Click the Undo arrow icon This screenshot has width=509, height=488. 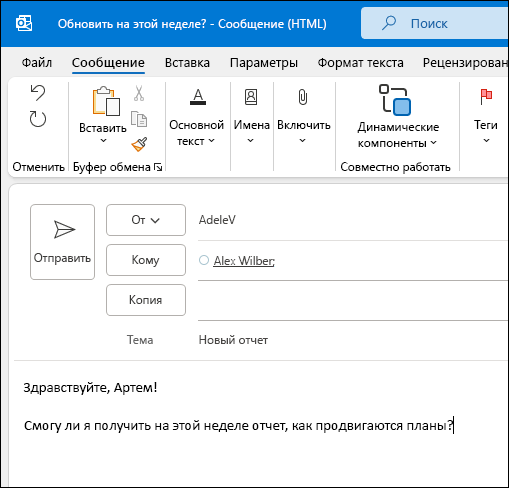(38, 93)
